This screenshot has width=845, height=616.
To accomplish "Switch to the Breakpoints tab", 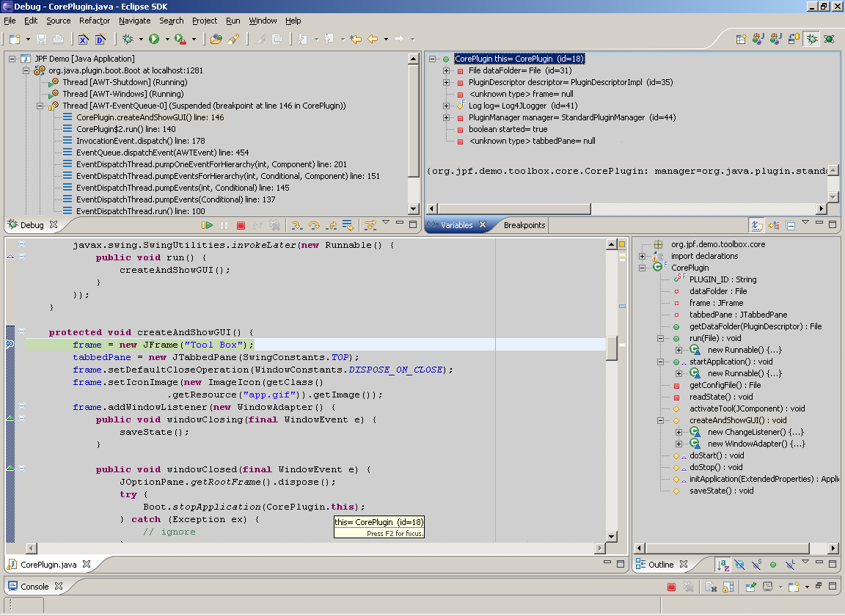I will click(524, 225).
